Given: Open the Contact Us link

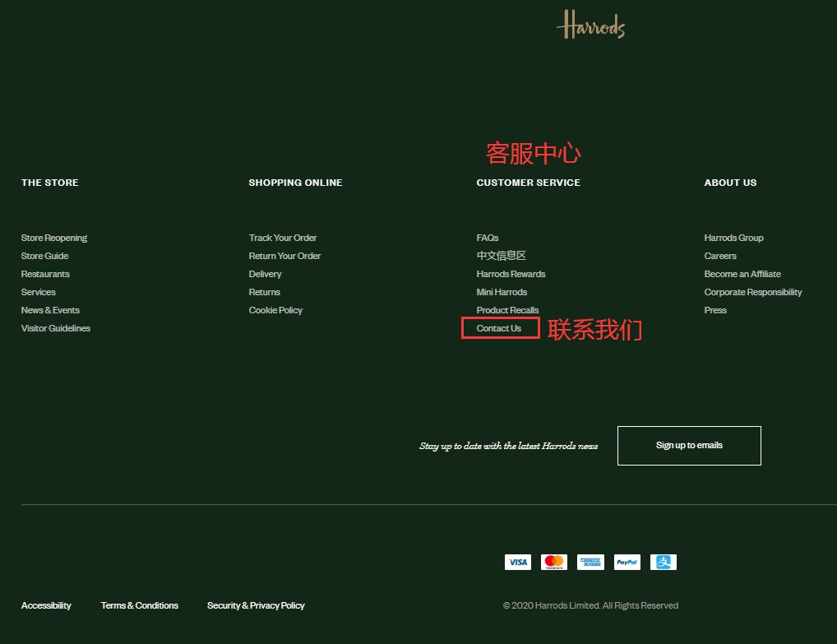Looking at the screenshot, I should tap(498, 328).
